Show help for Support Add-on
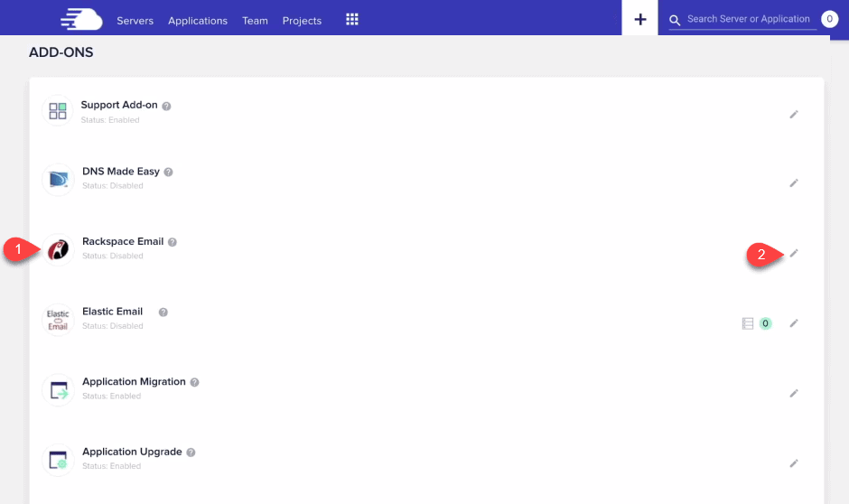The image size is (849, 504). click(167, 106)
